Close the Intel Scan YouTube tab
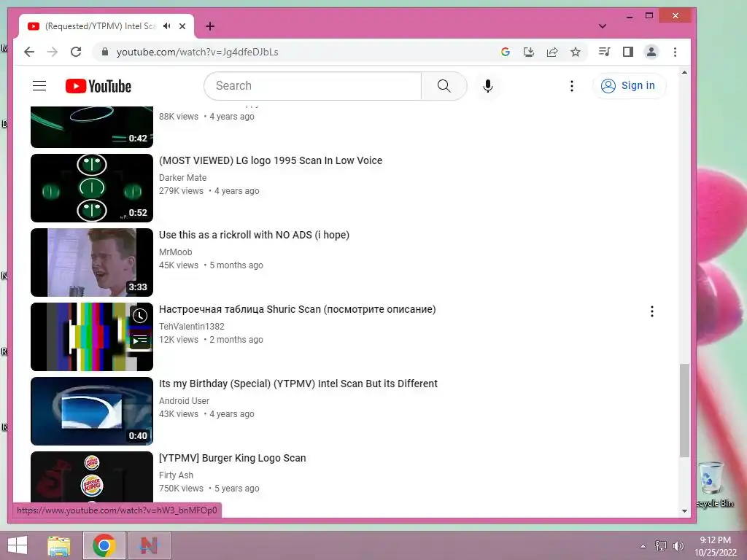Screen dimensions: 747x560 [182, 26]
